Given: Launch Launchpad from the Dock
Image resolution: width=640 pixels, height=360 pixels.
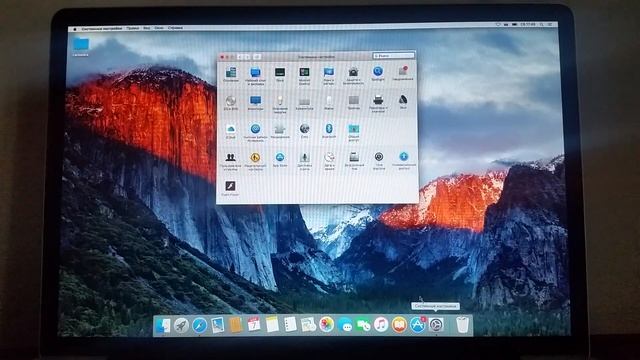Looking at the screenshot, I should (x=181, y=325).
